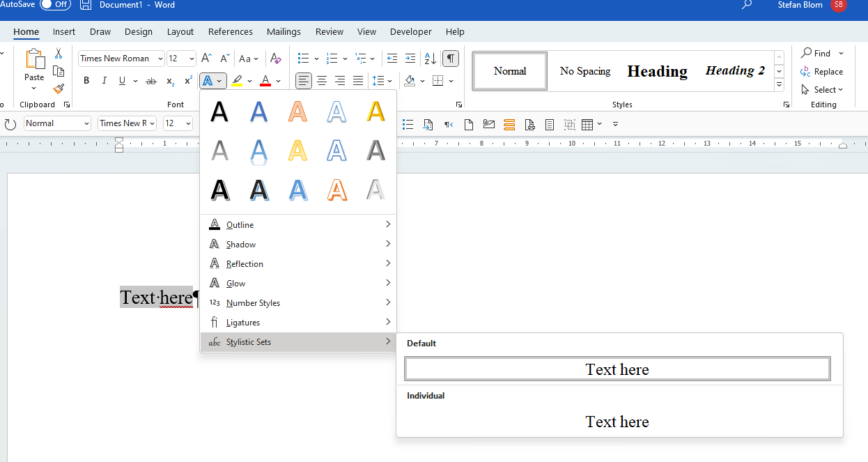Activate the Format Painter brush
The image size is (868, 462).
tap(59, 88)
